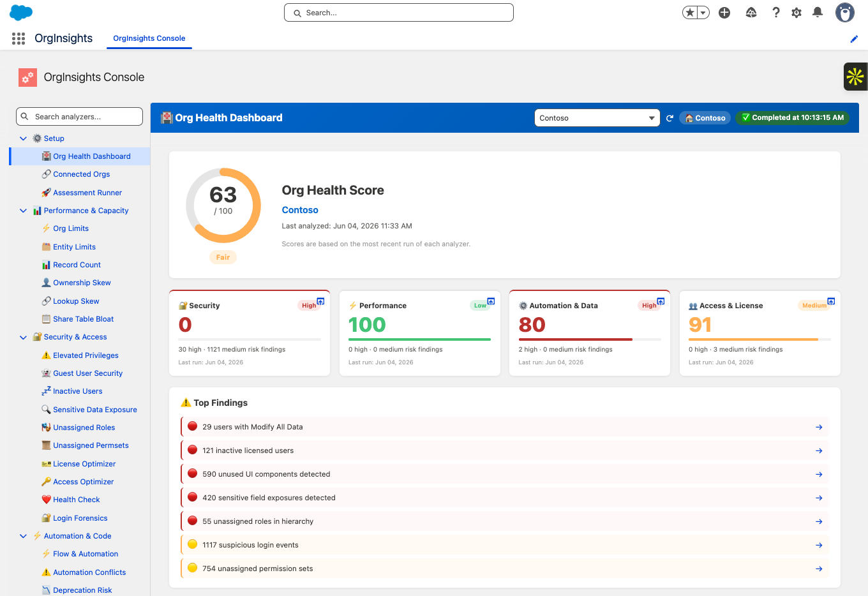Click the Contoso link under Org Health Score
Screen dimensions: 868x596
point(300,210)
